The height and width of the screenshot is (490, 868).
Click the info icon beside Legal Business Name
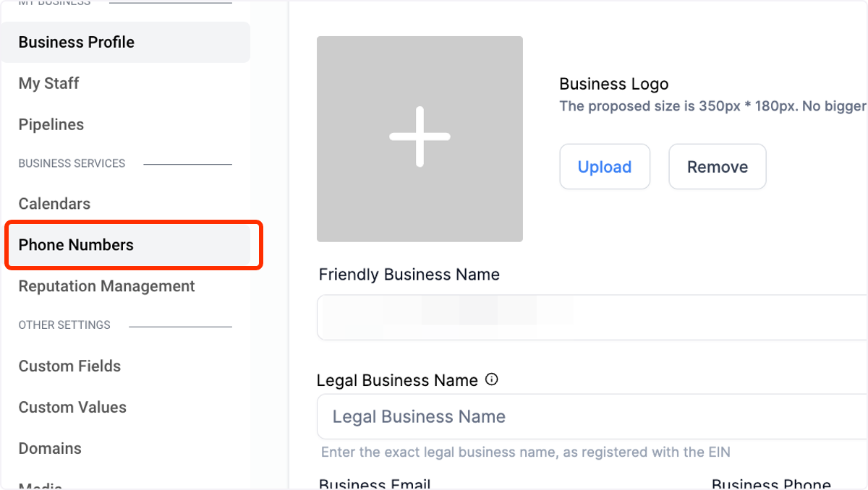pyautogui.click(x=492, y=379)
